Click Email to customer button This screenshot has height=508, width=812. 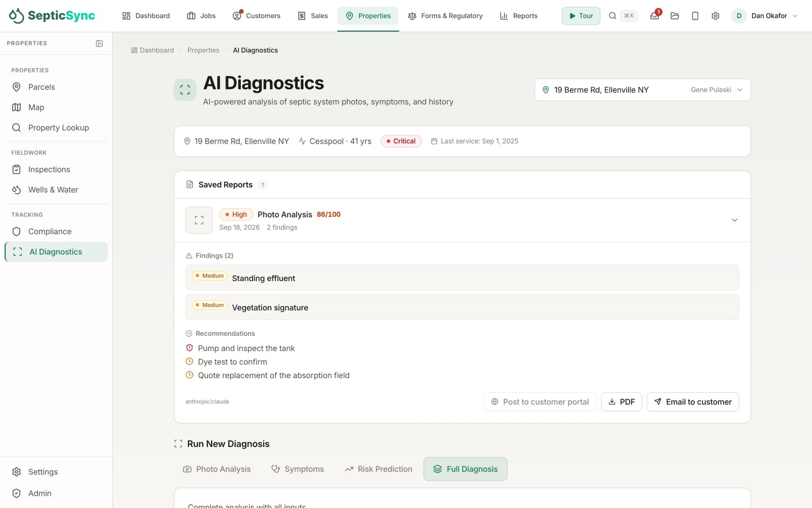pyautogui.click(x=693, y=402)
